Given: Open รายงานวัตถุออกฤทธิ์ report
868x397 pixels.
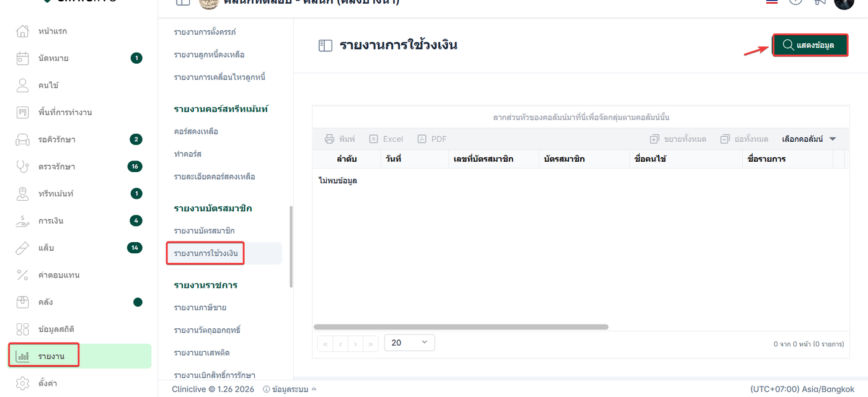Looking at the screenshot, I should 207,330.
